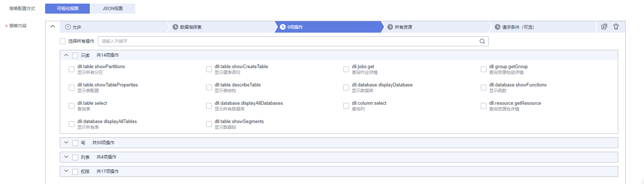Click the delete policy trash icon
This screenshot has height=184, width=644.
pos(616,27)
